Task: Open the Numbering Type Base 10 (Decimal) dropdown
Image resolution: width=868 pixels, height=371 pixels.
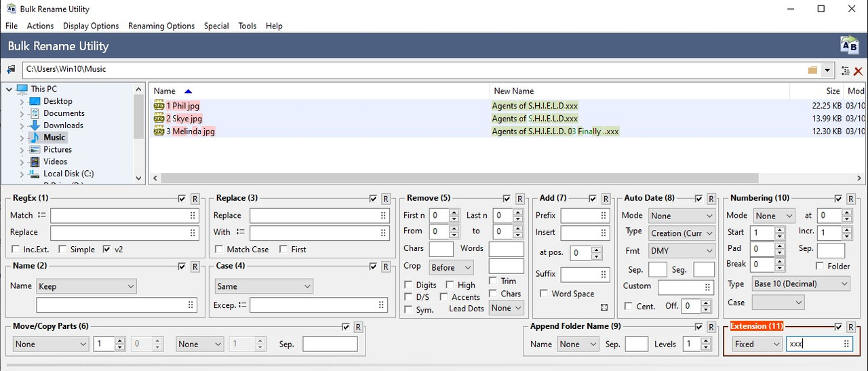Action: pos(801,284)
